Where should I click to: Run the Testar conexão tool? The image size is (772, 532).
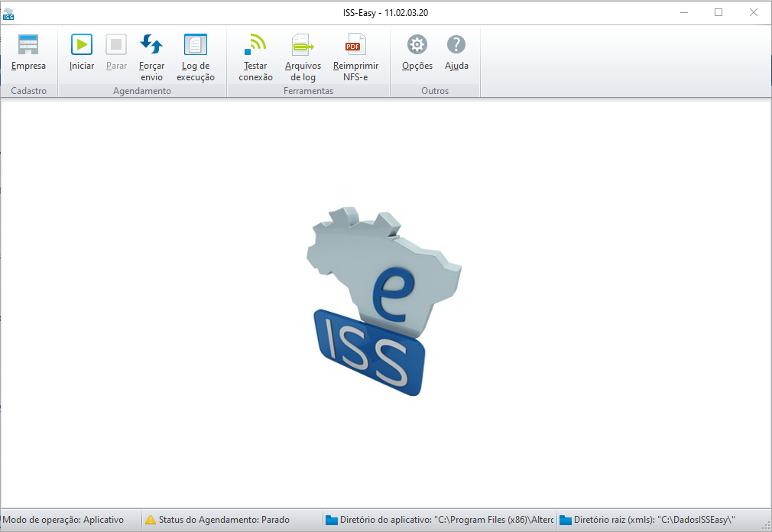tap(255, 45)
